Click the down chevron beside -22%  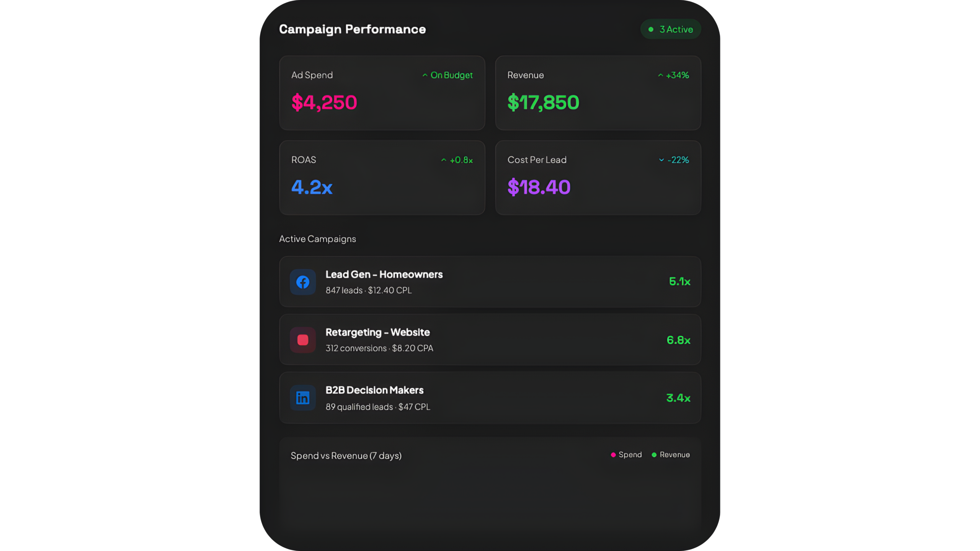[x=661, y=160]
